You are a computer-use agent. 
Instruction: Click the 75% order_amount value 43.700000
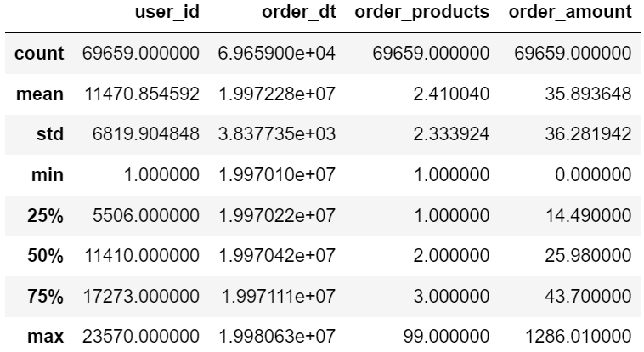pos(588,297)
